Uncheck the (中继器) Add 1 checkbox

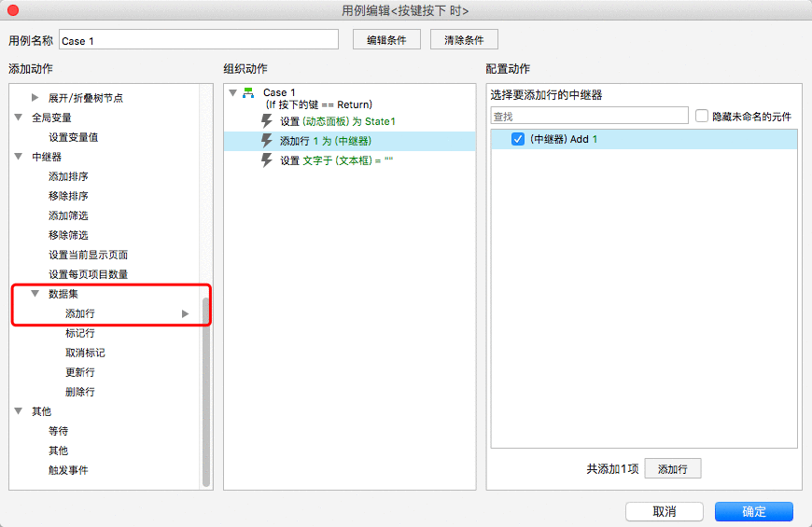pyautogui.click(x=517, y=139)
